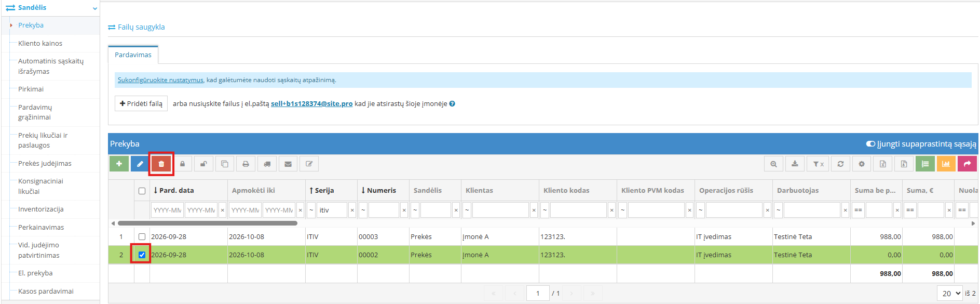Screen dimensions: 980x304
Task: Click the green add record plus icon
Action: pos(119,164)
